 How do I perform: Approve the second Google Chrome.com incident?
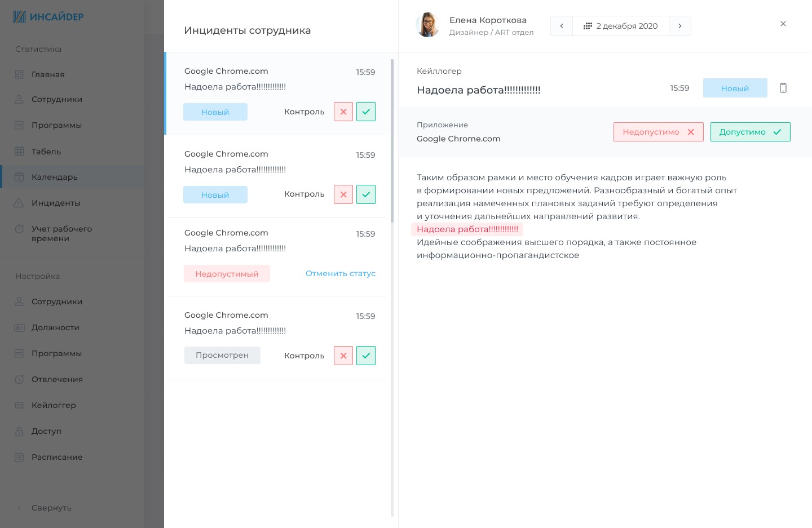[366, 194]
